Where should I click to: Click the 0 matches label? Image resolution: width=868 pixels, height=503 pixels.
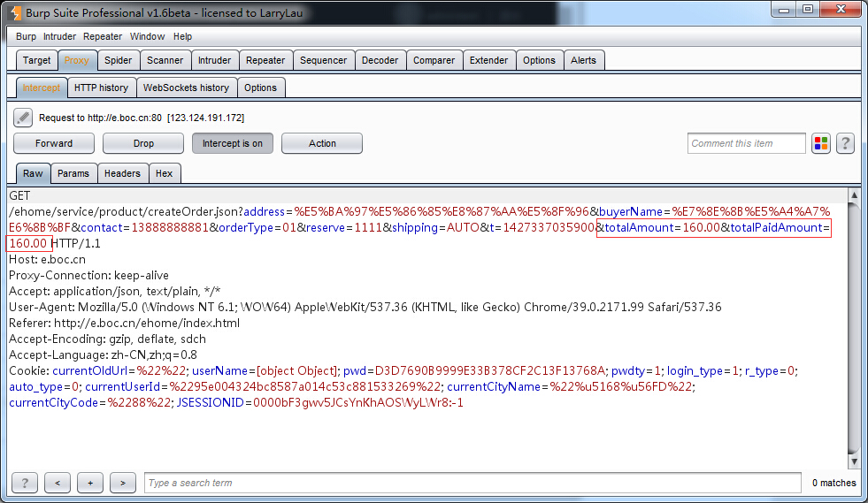(833, 483)
